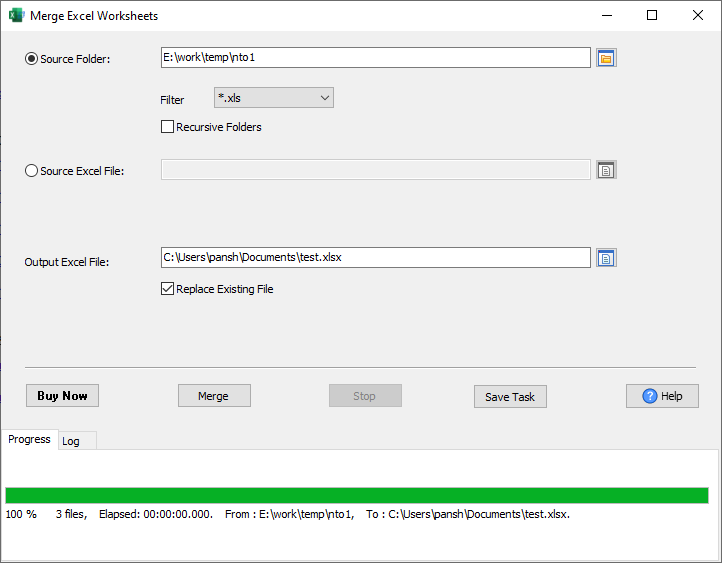Viewport: 722px width, 563px height.
Task: Click the source Excel file browse icon
Action: 606,170
